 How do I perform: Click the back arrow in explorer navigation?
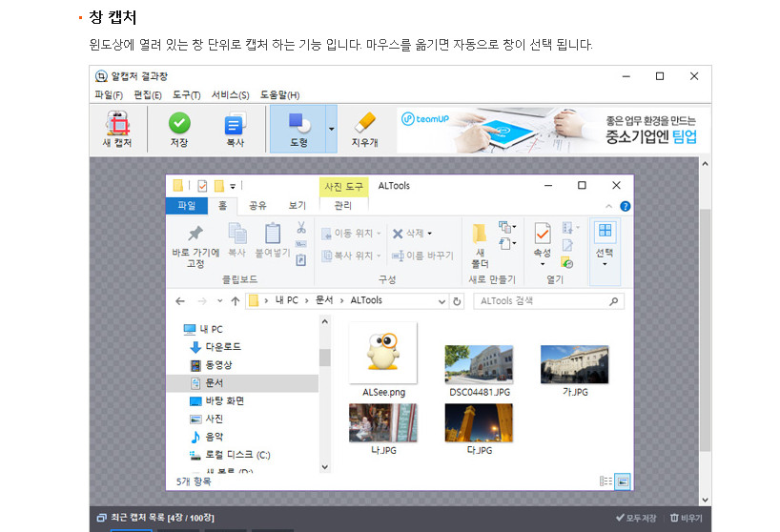pos(180,301)
